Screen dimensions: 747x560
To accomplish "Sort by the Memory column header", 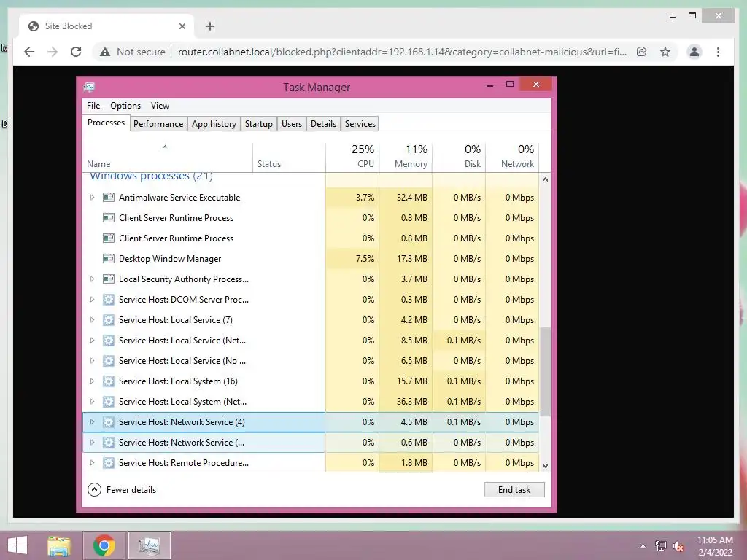I will pyautogui.click(x=406, y=157).
